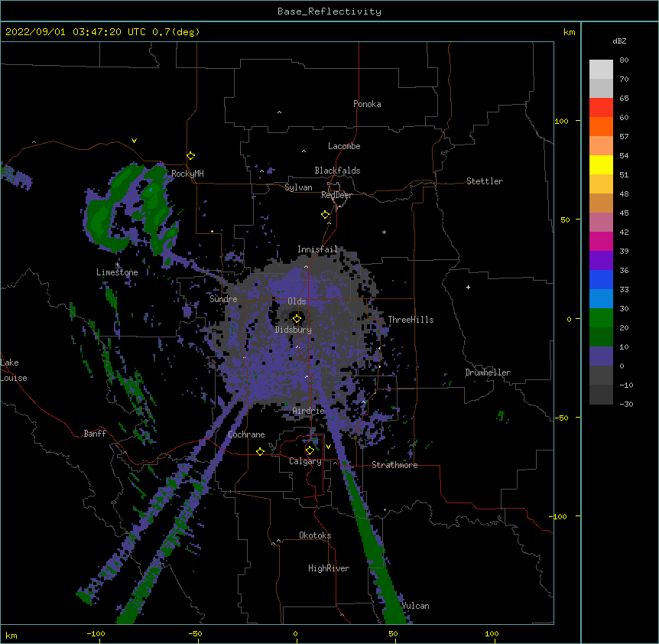The image size is (659, 644).
Task: Click the Innisfail label
Action: (317, 249)
